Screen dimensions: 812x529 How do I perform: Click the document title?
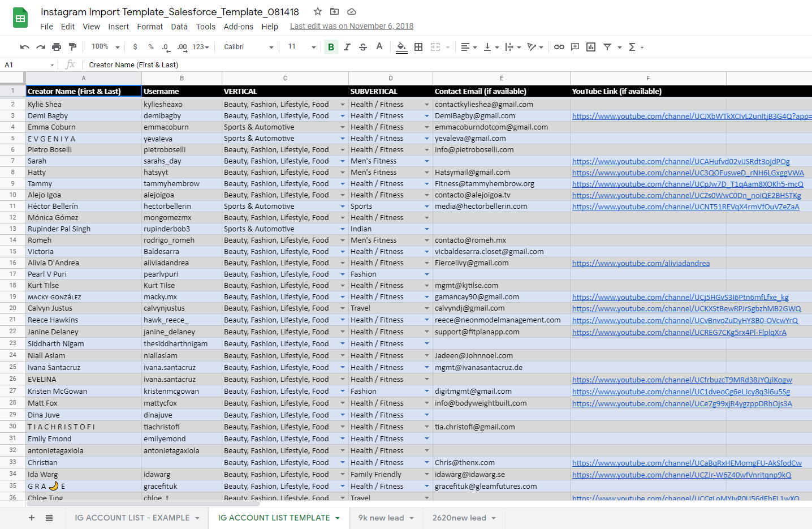[170, 11]
